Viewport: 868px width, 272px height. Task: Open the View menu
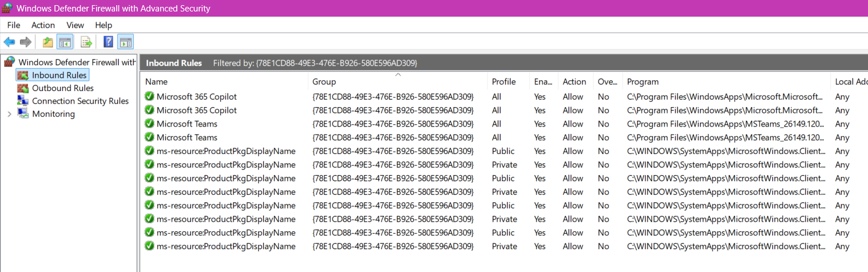coord(75,25)
